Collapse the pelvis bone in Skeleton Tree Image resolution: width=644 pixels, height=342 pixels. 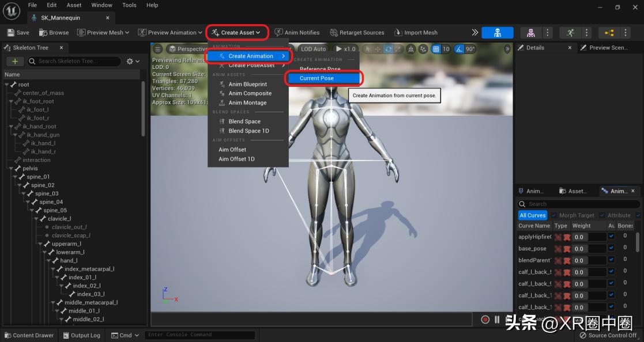point(12,169)
